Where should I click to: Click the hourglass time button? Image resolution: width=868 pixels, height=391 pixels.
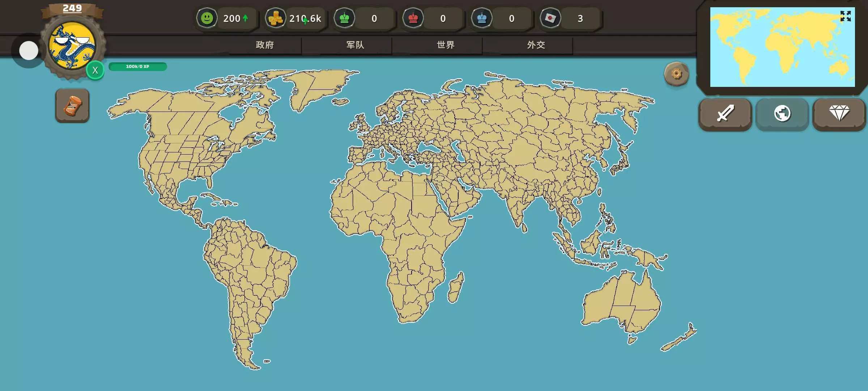point(72,106)
